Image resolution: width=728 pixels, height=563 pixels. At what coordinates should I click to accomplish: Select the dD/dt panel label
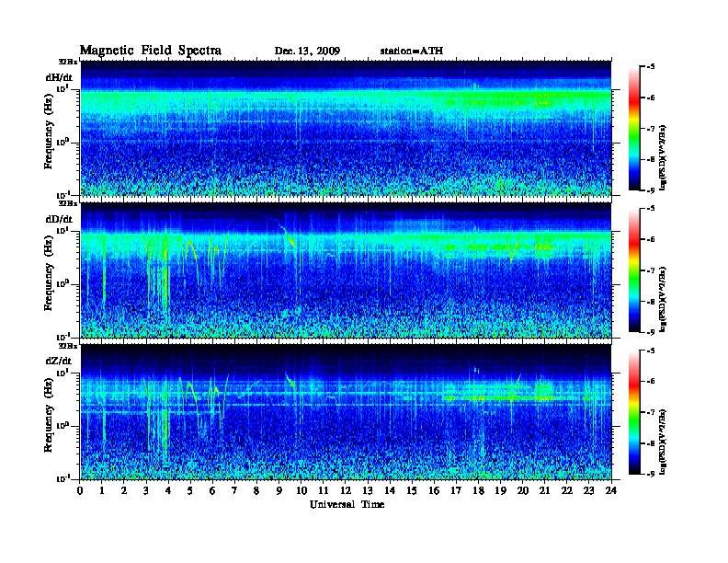tap(59, 219)
